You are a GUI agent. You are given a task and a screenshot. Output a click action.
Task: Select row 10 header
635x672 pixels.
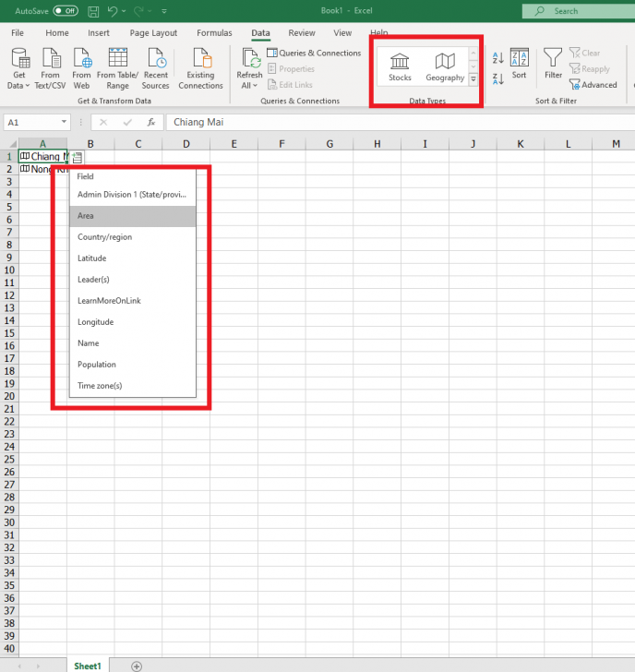[x=9, y=270]
